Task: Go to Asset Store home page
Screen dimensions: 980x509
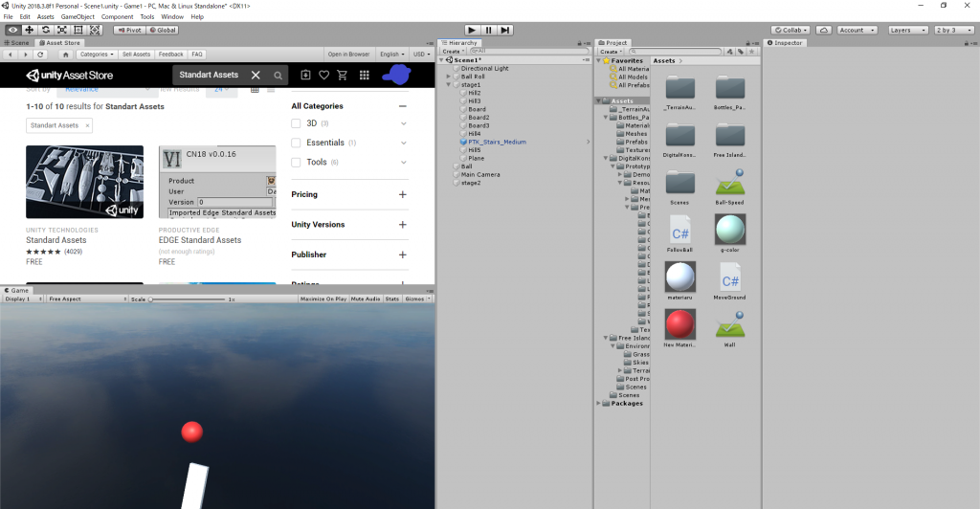Action: pos(65,55)
